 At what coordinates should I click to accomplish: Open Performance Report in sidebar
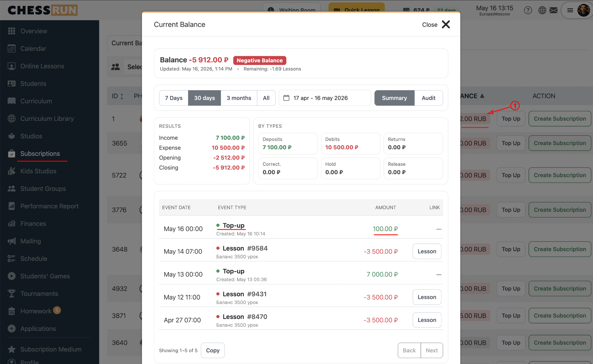click(49, 206)
